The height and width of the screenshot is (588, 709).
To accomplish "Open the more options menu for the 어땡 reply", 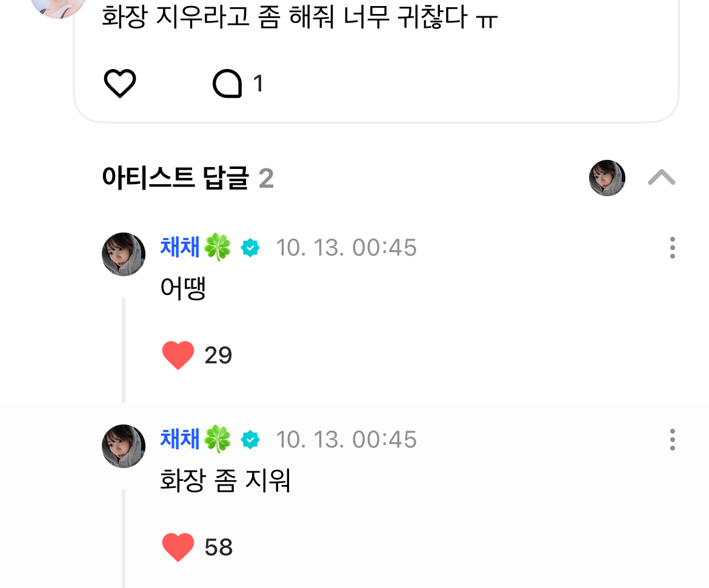I will [672, 248].
